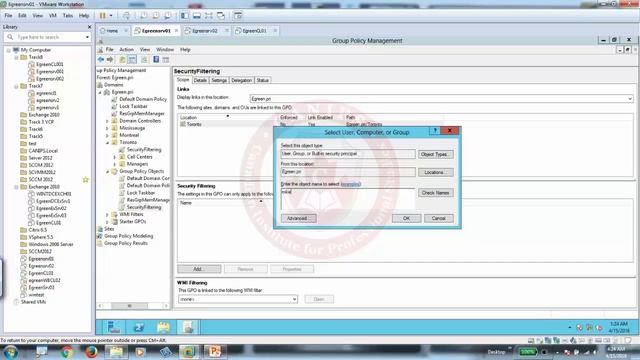
Task: Select Default Domain Policy in the tree
Action: coord(143,99)
